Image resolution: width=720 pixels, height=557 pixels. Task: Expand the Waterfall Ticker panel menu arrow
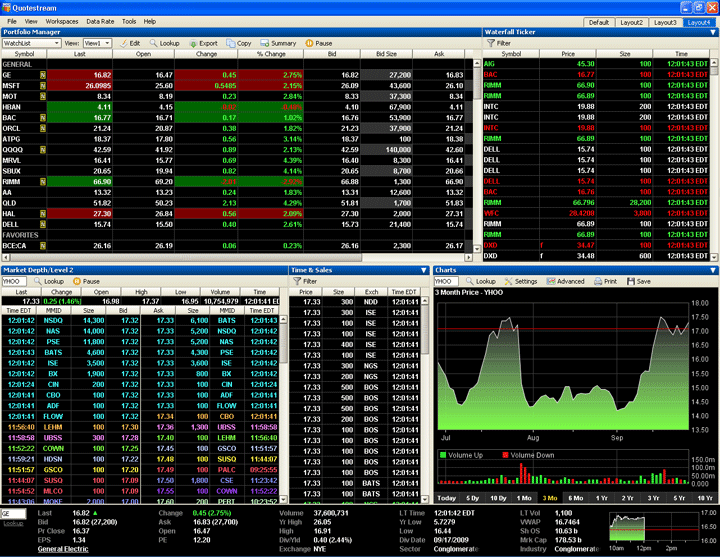(712, 32)
